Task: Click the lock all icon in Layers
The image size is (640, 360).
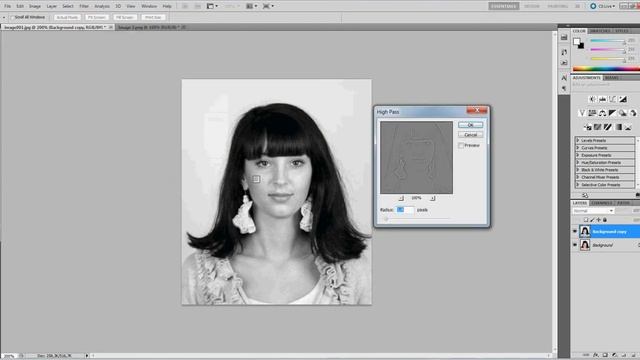Action: [605, 220]
